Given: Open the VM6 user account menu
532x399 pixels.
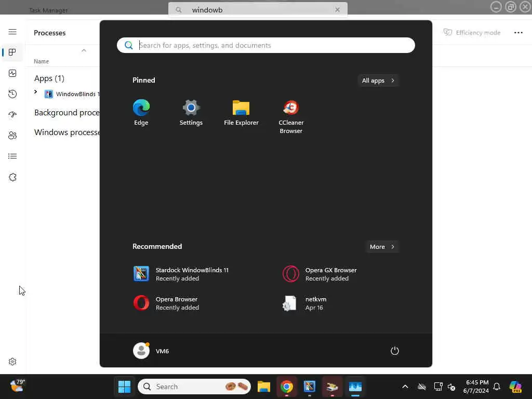Looking at the screenshot, I should click(x=151, y=351).
